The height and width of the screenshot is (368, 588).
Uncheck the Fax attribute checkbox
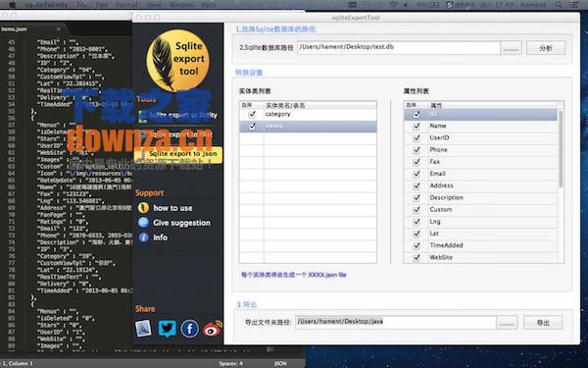(x=416, y=162)
